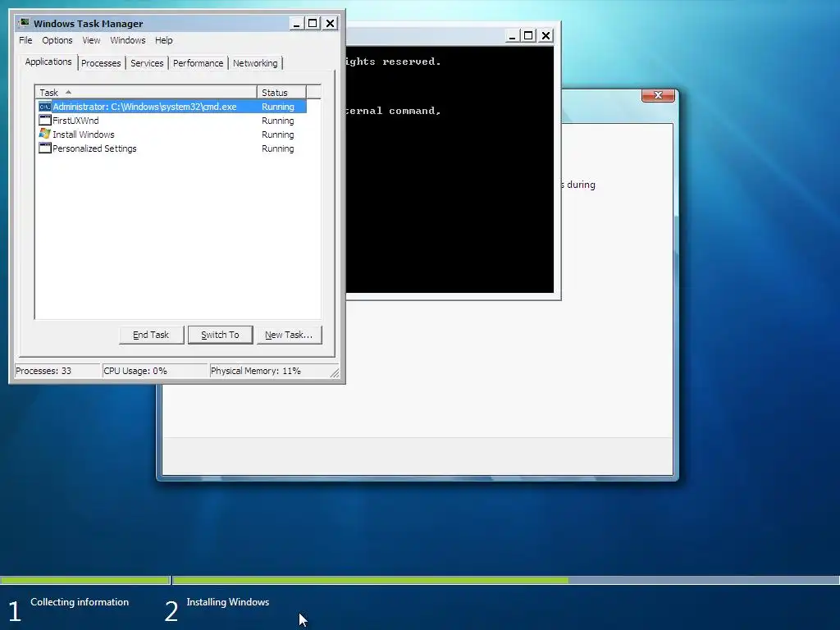Switch to the Processes tab
This screenshot has width=840, height=630.
pos(101,63)
